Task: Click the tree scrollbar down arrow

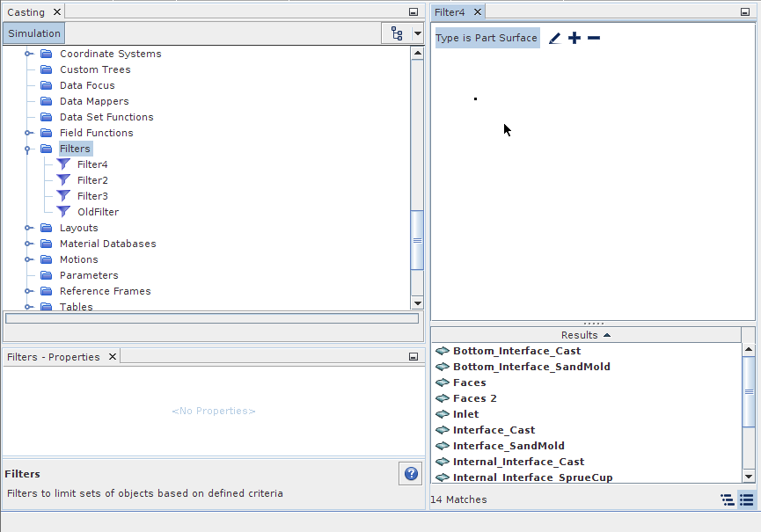Action: click(x=417, y=303)
